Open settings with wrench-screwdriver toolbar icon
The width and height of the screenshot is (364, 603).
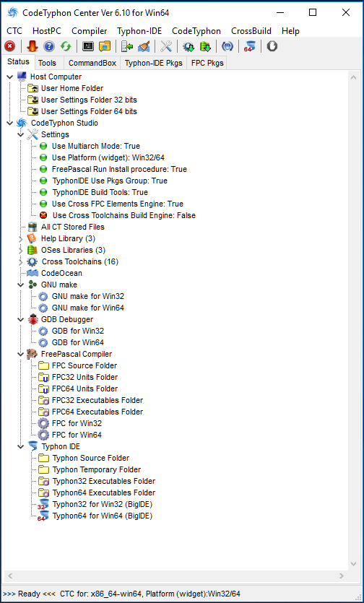(166, 46)
